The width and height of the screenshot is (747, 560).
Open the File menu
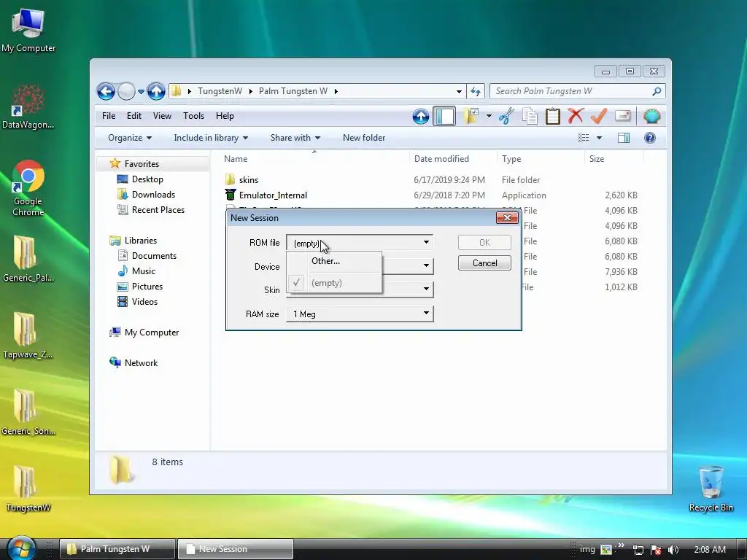109,116
